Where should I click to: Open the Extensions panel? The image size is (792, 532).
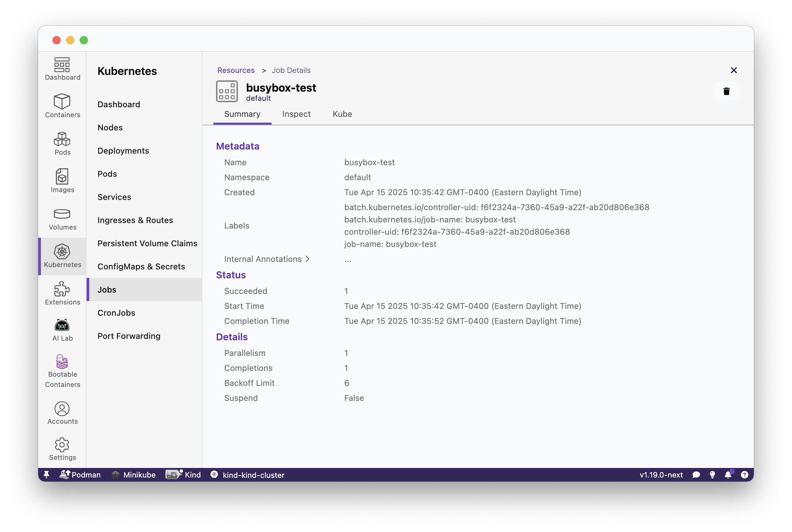(62, 292)
